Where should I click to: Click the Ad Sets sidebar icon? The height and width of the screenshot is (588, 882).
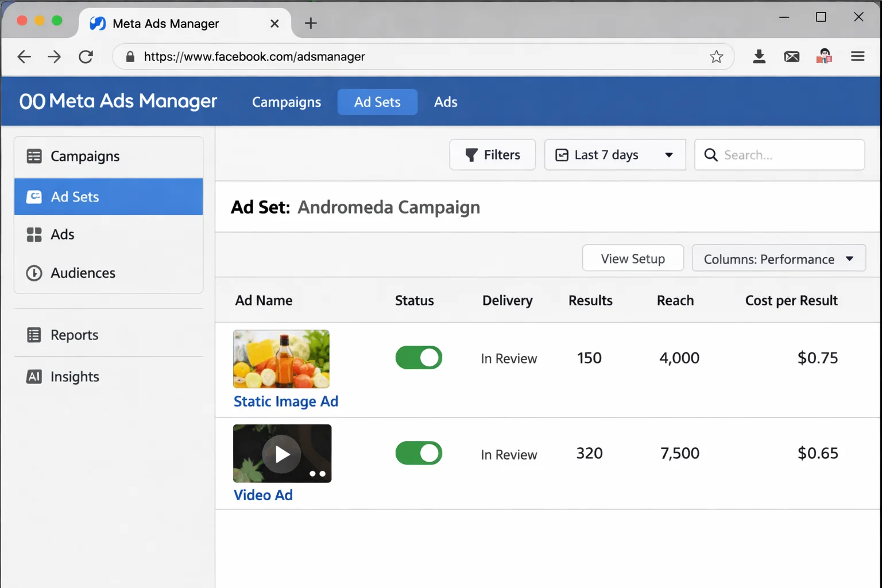click(34, 196)
